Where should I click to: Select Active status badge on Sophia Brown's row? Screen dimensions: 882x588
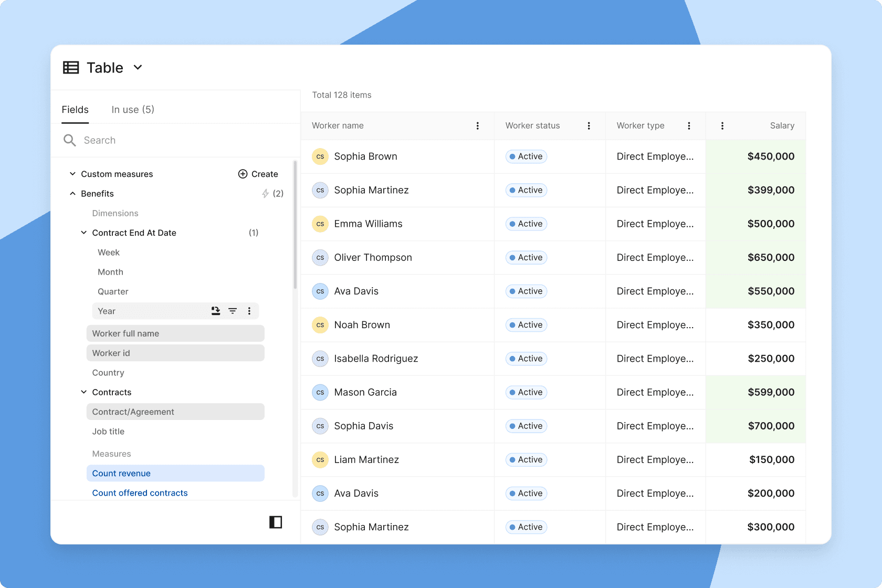526,156
